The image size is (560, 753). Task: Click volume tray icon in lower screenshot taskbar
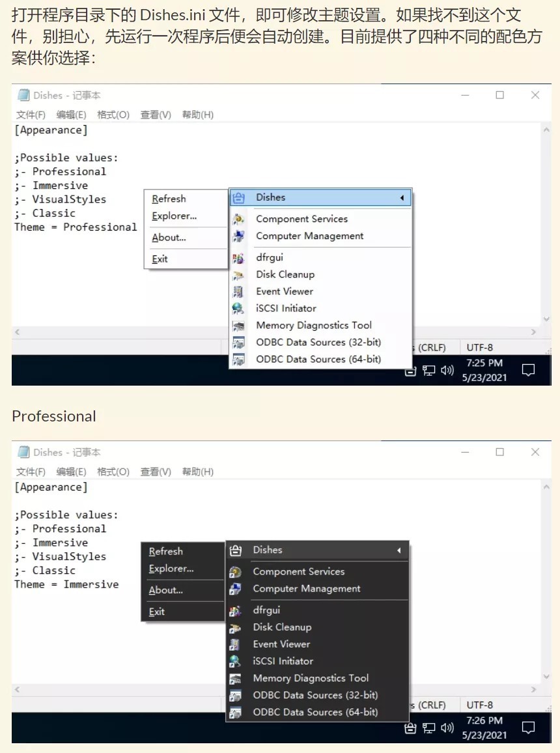447,728
